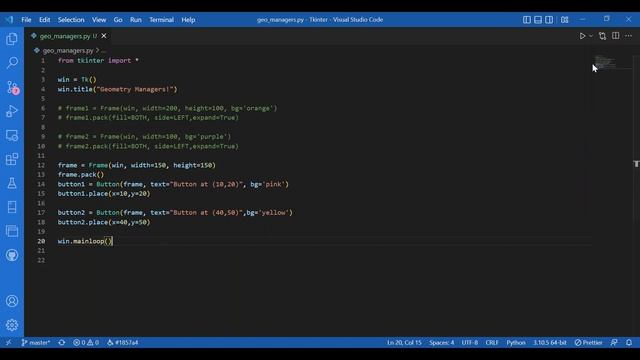Open the Source Control view
The height and width of the screenshot is (360, 640).
point(12,87)
